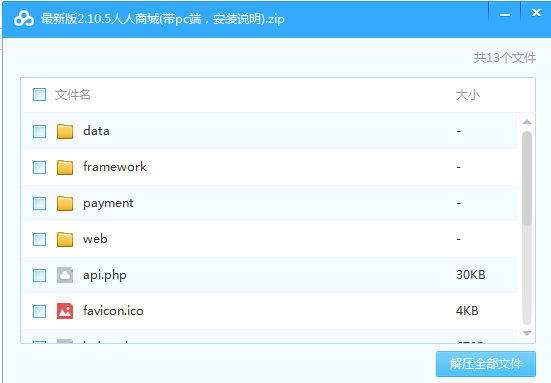Image resolution: width=551 pixels, height=383 pixels.
Task: Click the framework folder icon
Action: (x=65, y=167)
